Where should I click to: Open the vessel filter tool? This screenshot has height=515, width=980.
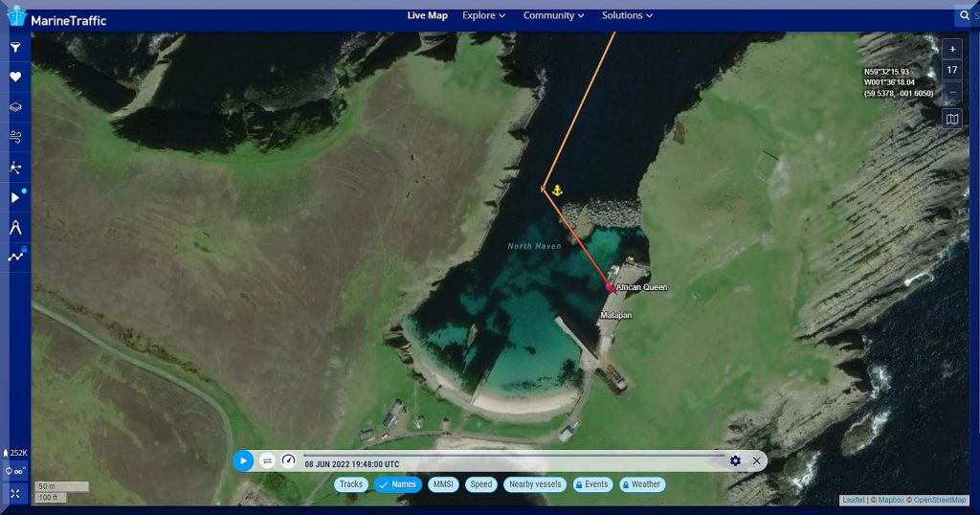15,47
